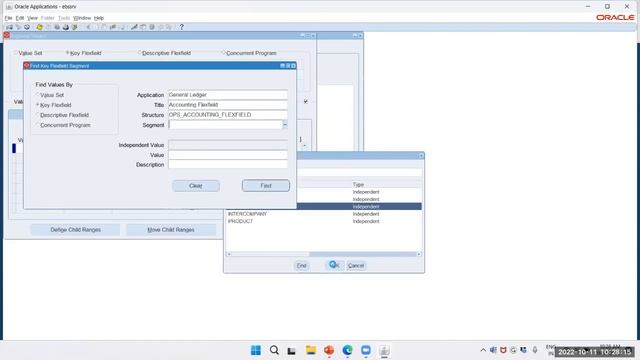Select Concurrent Program radio in Find dialog
This screenshot has height=360, width=640.
click(38, 125)
